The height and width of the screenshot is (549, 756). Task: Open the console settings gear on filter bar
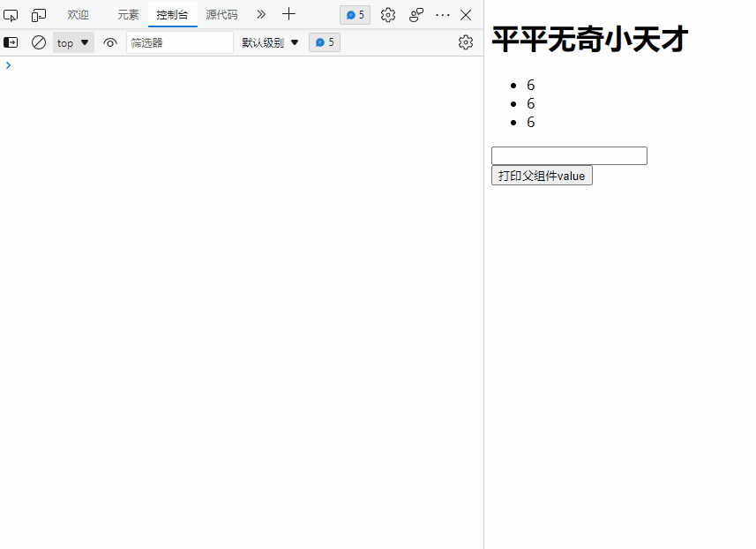466,41
